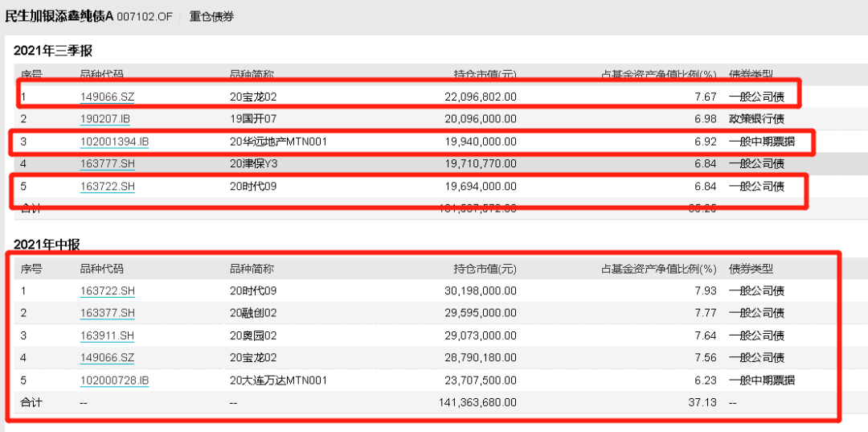Open the 163377.SH bond code link

[107, 313]
